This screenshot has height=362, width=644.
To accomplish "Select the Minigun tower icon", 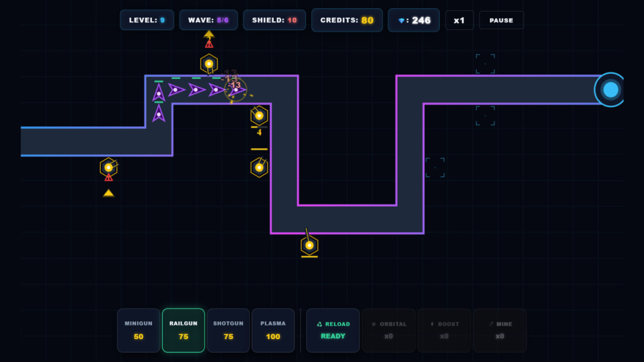I will 139,330.
